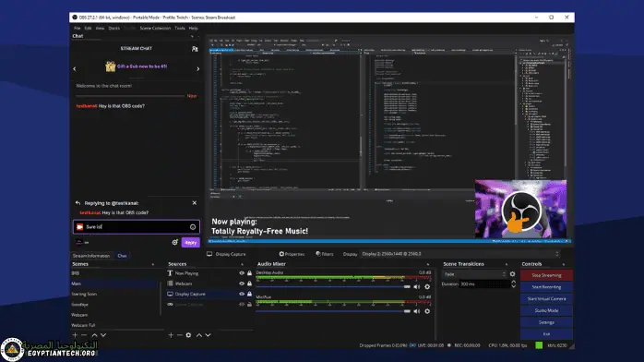Add a new source with plus icon

pos(171,335)
